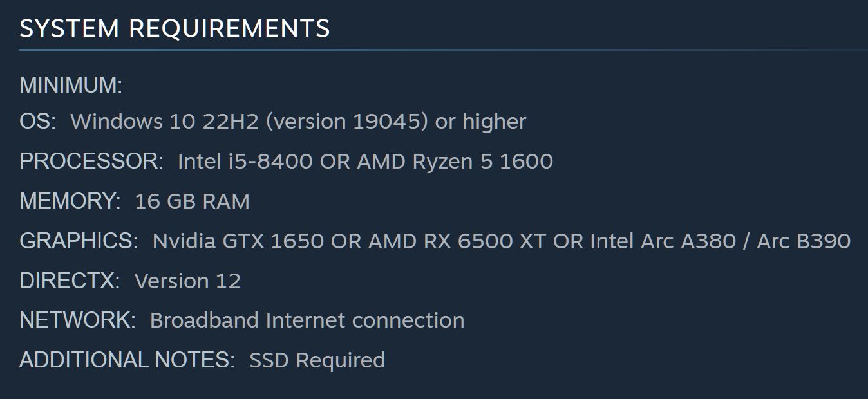Click the DIRECTX label

coord(70,281)
